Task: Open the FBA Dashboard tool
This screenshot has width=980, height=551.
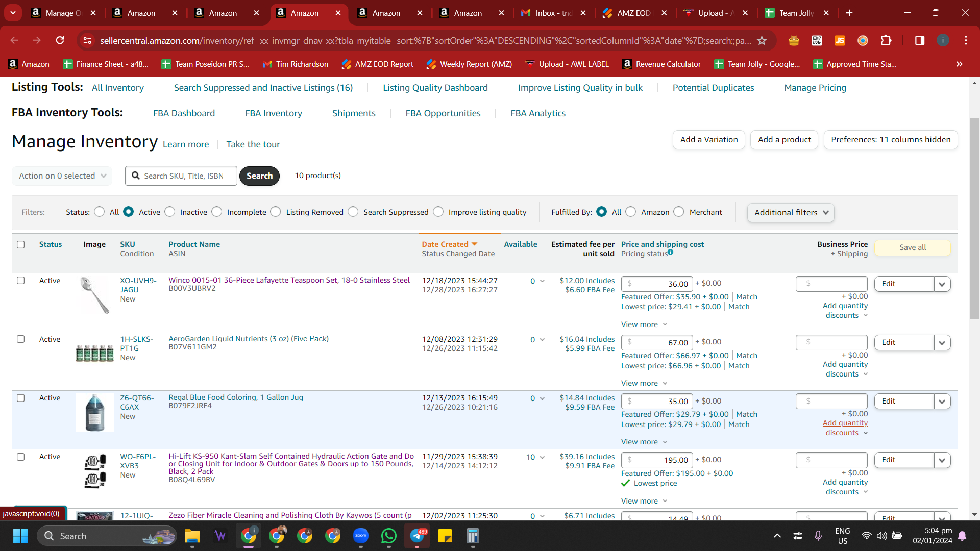Action: pos(184,113)
